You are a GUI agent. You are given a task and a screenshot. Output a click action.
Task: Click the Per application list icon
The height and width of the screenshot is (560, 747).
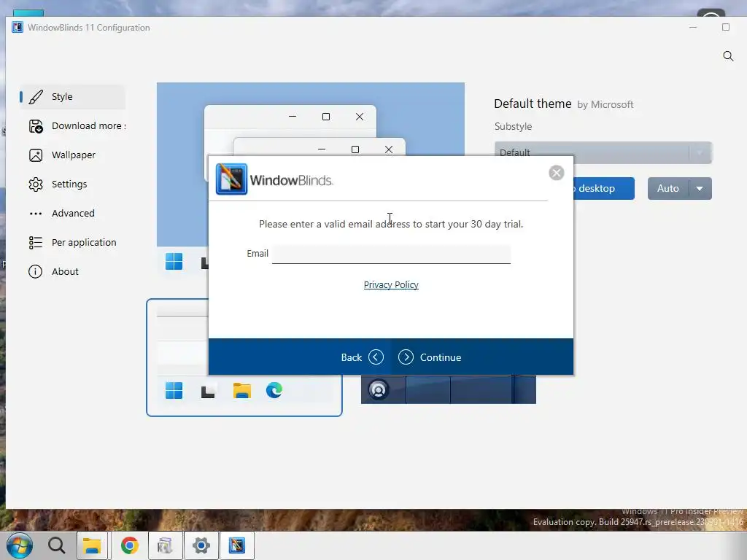point(36,242)
